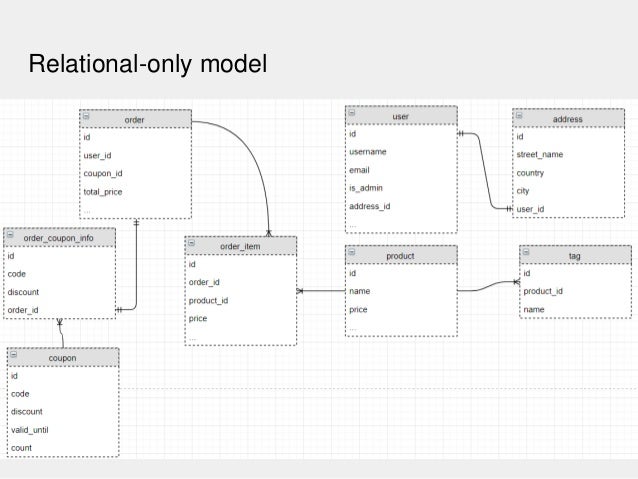Select discount field in coupon table
The height and width of the screenshot is (479, 638).
(x=63, y=411)
